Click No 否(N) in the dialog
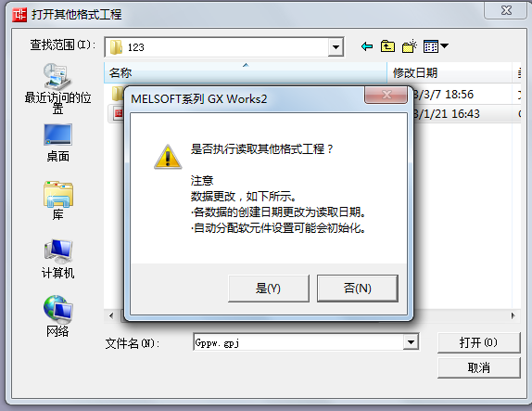The image size is (532, 411). click(x=358, y=289)
